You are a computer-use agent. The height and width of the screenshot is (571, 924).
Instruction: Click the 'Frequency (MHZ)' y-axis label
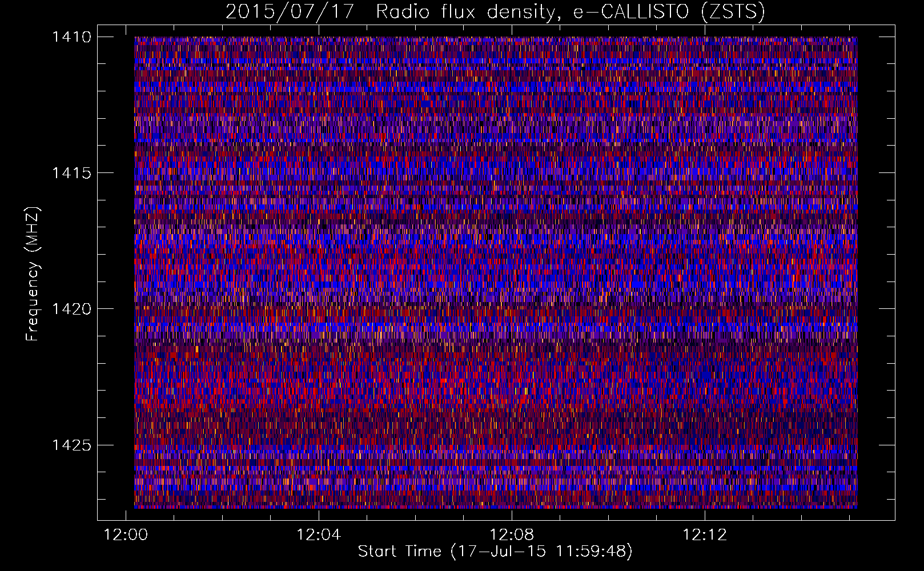[x=33, y=274]
